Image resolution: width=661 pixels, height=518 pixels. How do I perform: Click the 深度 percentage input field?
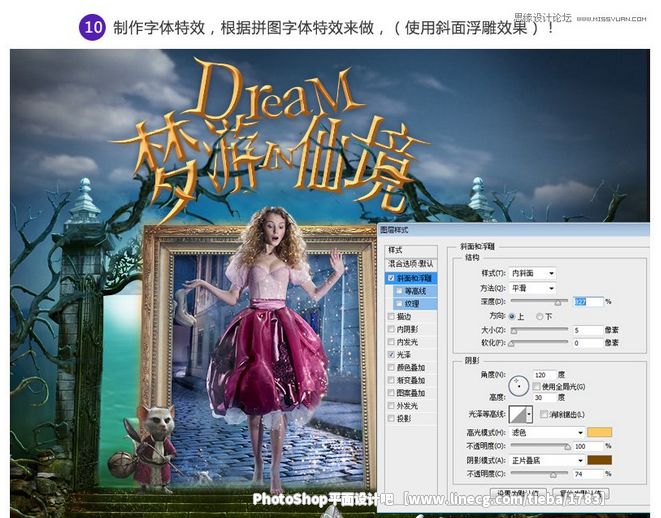pos(588,302)
